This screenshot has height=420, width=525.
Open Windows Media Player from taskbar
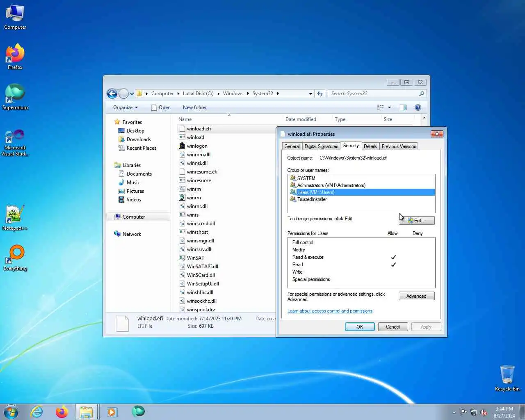(112, 412)
